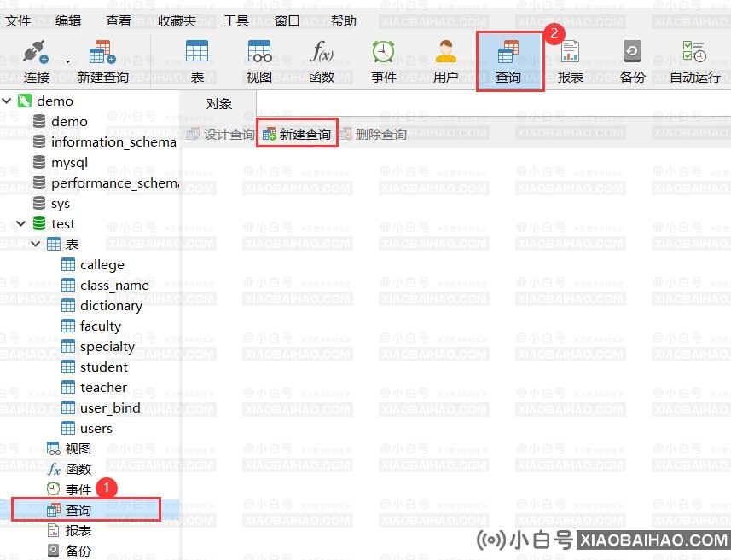Viewport: 731px width, 560px height.
Task: Click the 视图 icon in tree
Action: (54, 448)
